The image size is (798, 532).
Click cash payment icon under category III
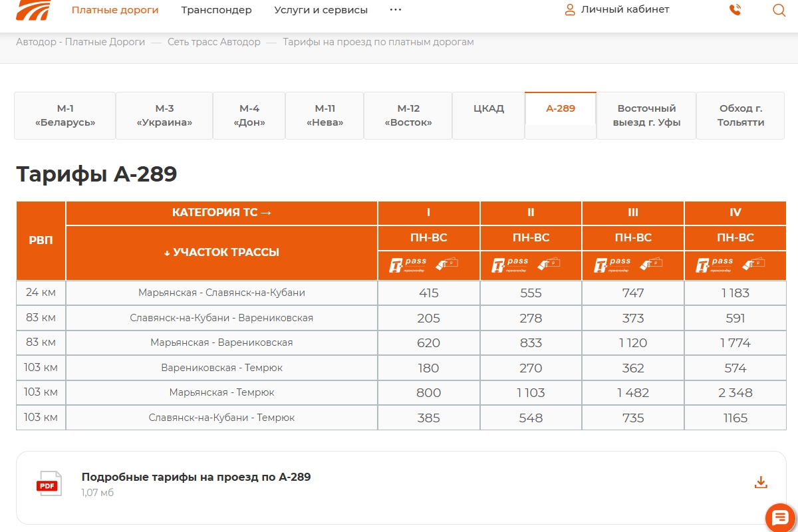pos(652,264)
